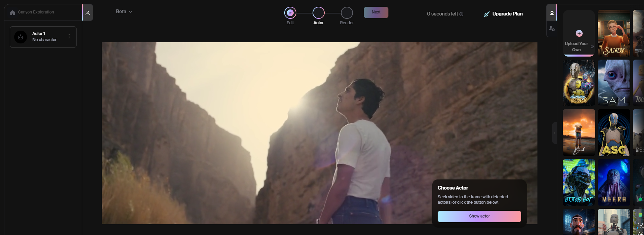Viewport: 644px width, 235px height.
Task: Choose the MEERA character thumbnail
Action: [x=614, y=182]
